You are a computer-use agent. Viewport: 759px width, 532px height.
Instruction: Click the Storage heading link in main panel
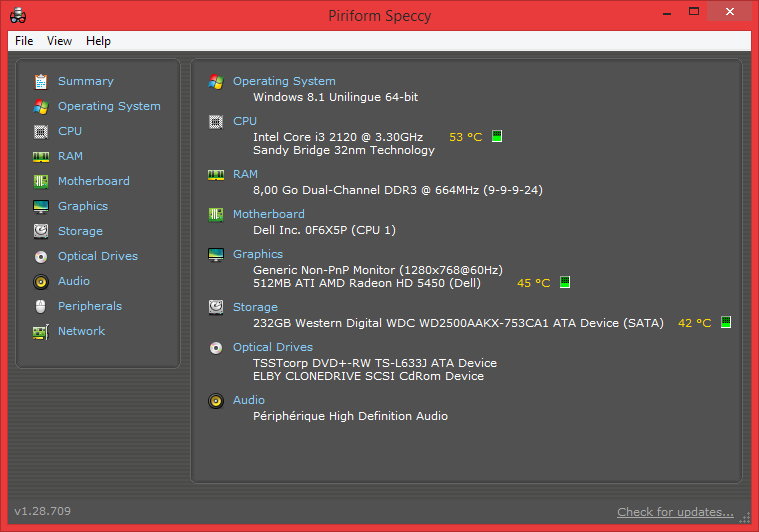pos(255,307)
